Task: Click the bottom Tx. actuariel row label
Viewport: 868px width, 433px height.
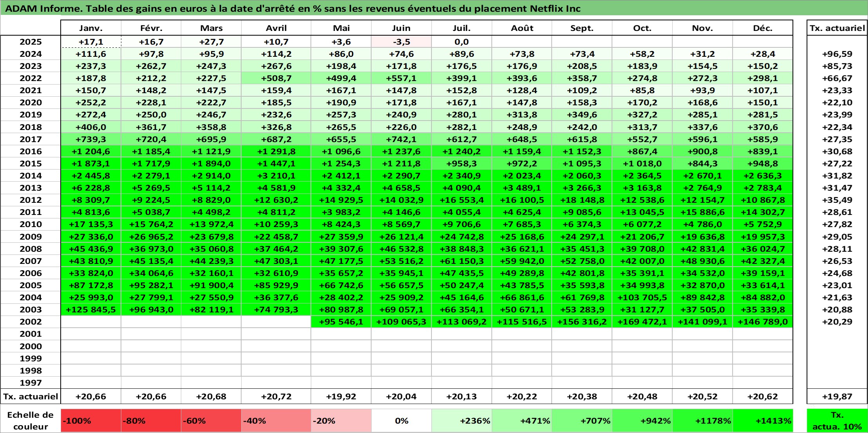Action: point(31,397)
